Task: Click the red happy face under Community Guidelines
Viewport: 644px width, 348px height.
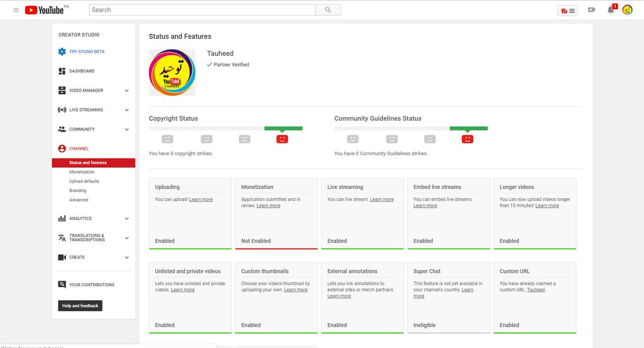Action: coord(467,139)
